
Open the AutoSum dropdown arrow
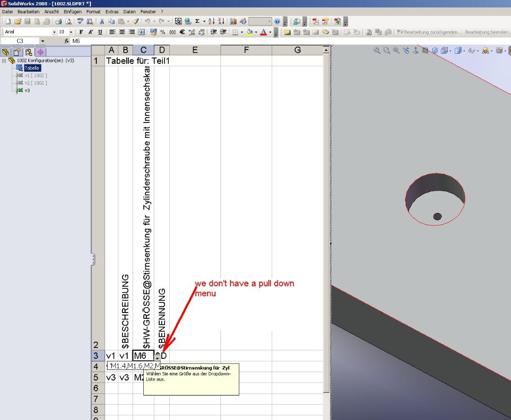coord(204,21)
